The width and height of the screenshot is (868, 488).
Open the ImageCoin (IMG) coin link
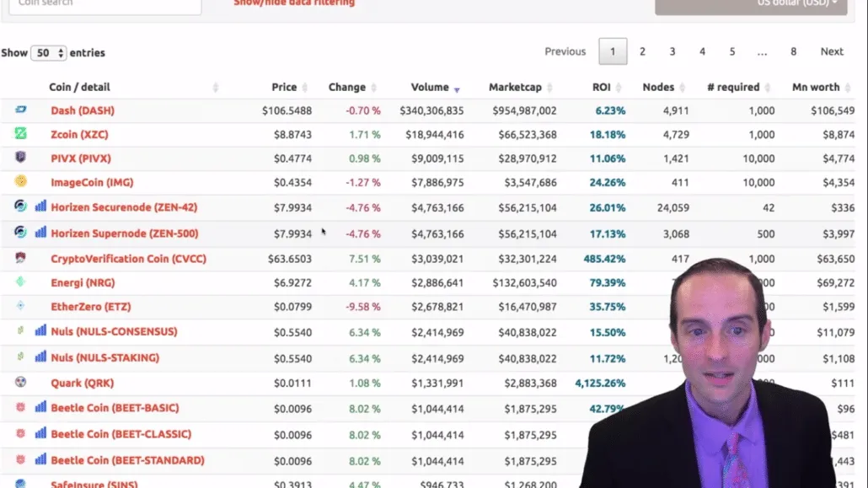pos(92,182)
